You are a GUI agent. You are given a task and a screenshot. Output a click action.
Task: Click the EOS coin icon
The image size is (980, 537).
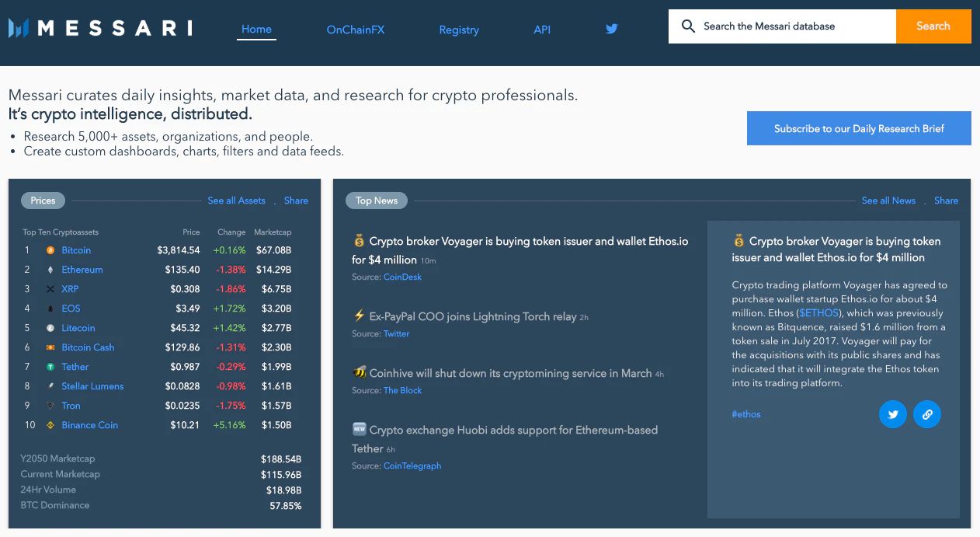(x=50, y=309)
